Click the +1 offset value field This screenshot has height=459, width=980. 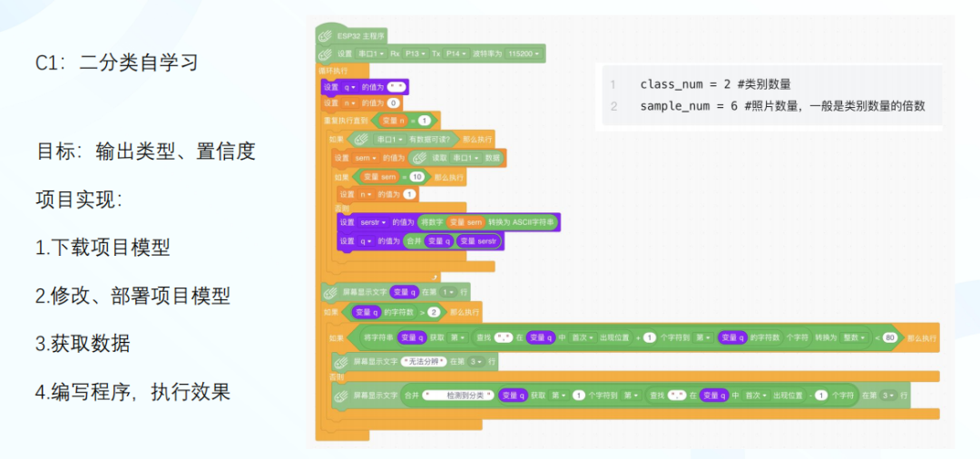[x=649, y=337]
